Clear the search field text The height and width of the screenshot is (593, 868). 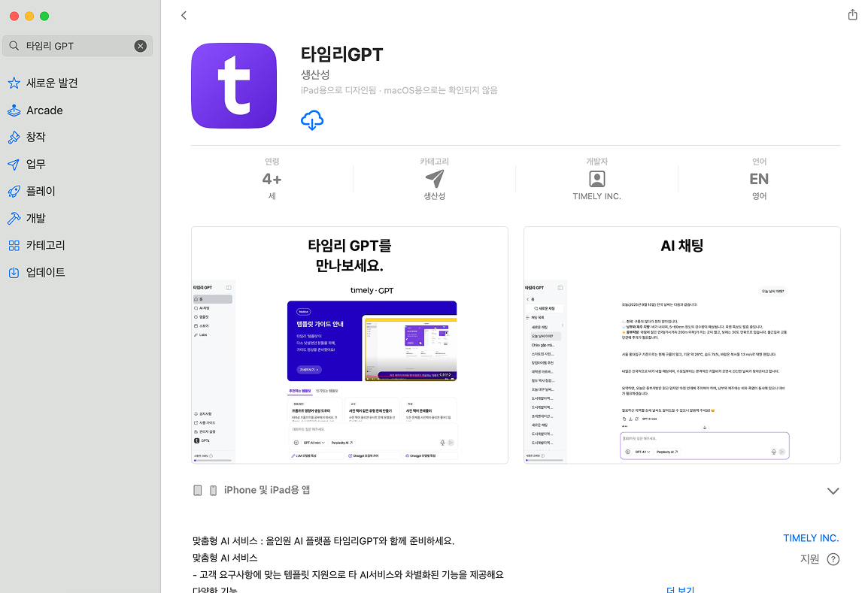coord(141,46)
